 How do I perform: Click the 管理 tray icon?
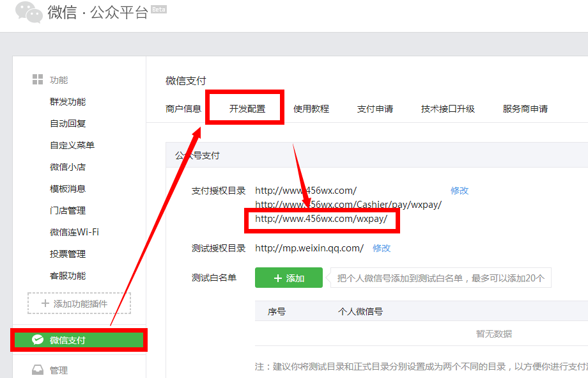[38, 370]
